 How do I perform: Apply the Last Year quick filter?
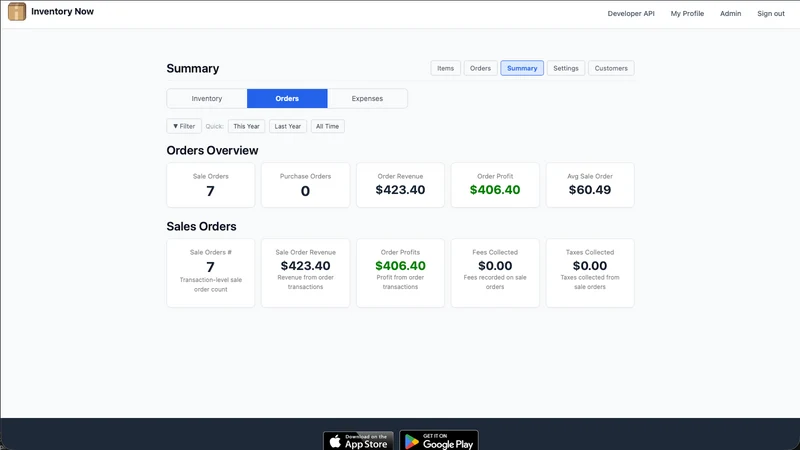click(x=288, y=126)
